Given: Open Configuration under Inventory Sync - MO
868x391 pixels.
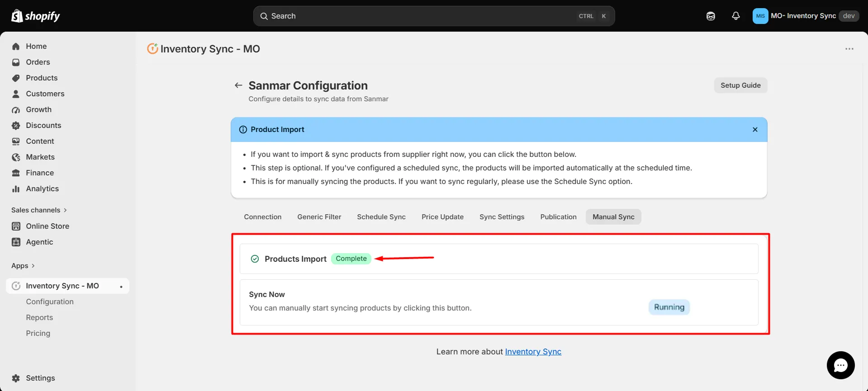Looking at the screenshot, I should click(x=50, y=302).
